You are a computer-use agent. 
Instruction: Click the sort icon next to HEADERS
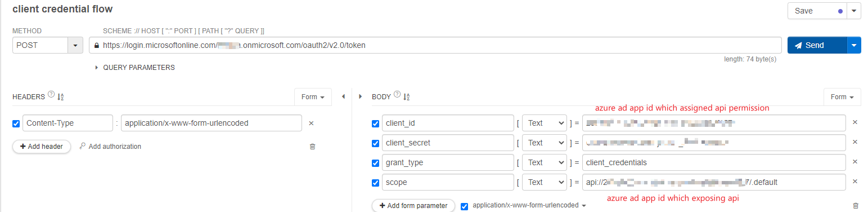pyautogui.click(x=60, y=97)
